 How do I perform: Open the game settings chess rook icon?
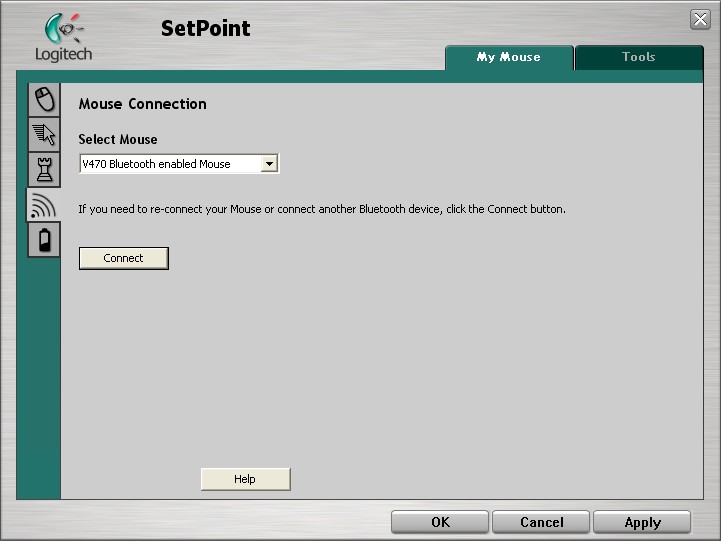[44, 170]
